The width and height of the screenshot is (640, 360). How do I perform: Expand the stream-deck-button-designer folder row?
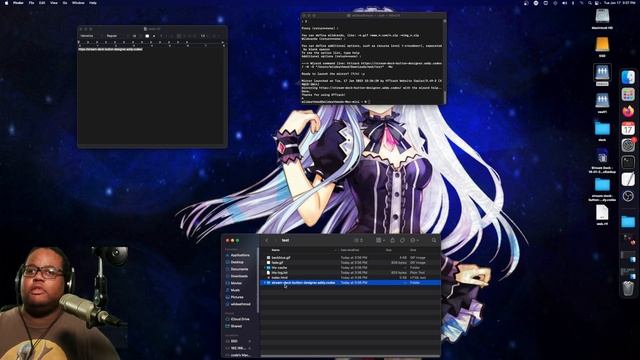pos(264,282)
